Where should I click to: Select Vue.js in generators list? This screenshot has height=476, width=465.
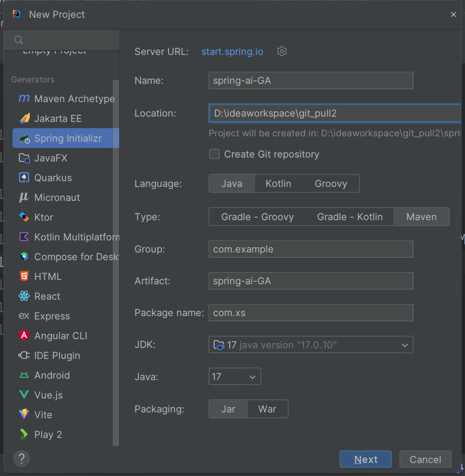click(48, 395)
